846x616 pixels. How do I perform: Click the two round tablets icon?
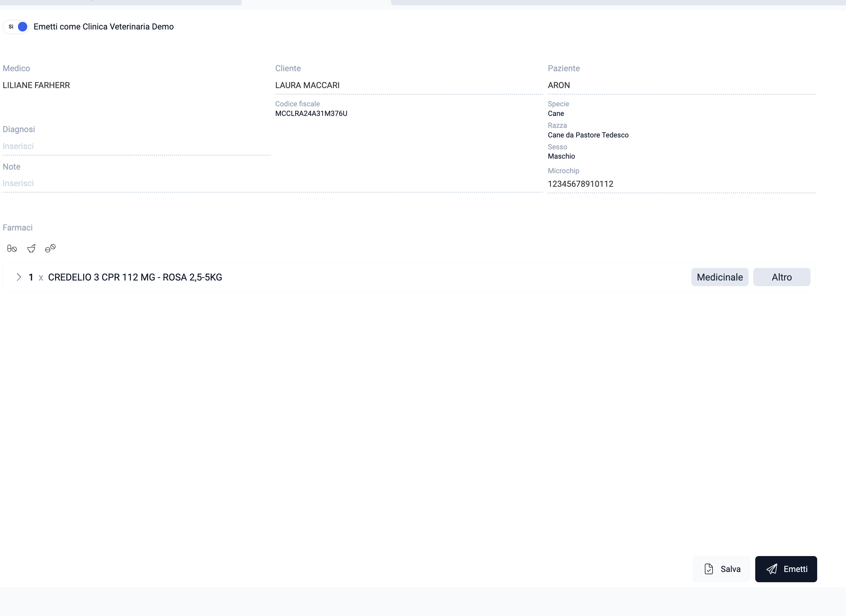pos(50,248)
